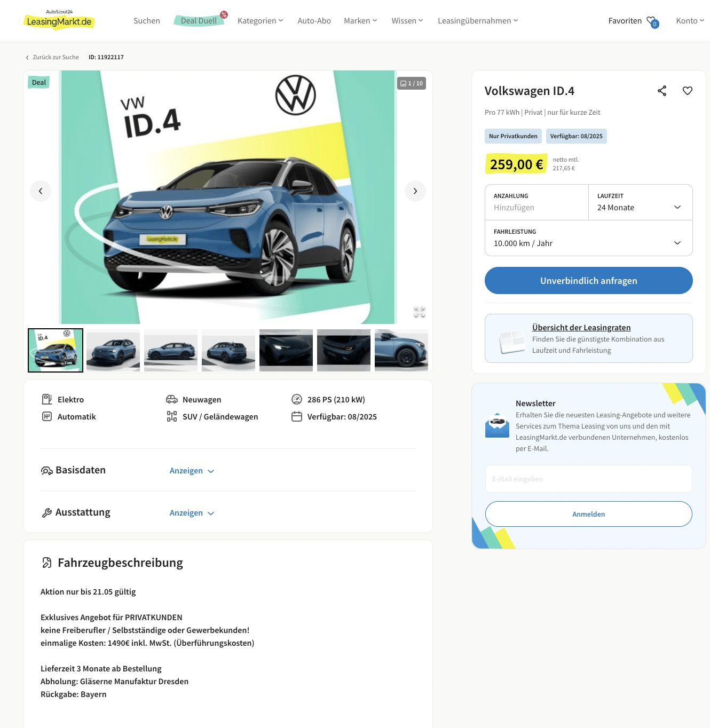Open fullscreen view of car image

420,312
